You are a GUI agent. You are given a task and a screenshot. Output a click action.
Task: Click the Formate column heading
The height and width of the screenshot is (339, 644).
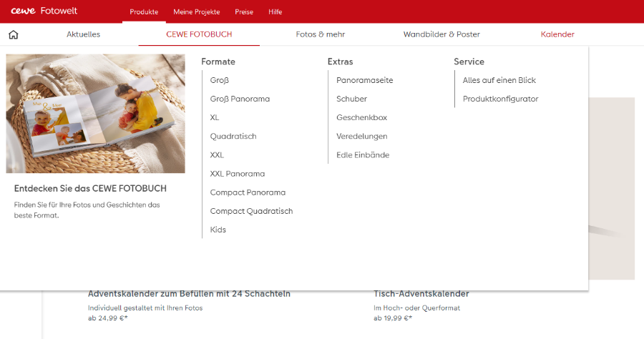[x=218, y=62]
